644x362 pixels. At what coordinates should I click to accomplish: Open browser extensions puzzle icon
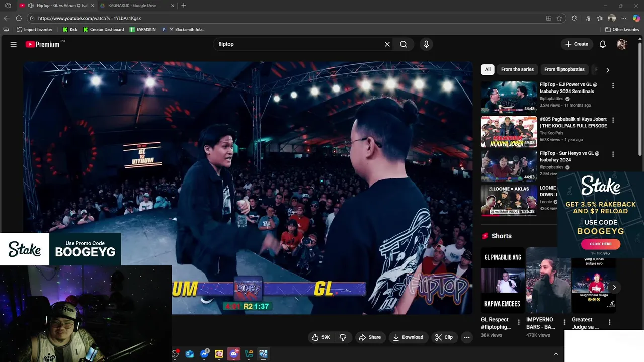click(574, 18)
